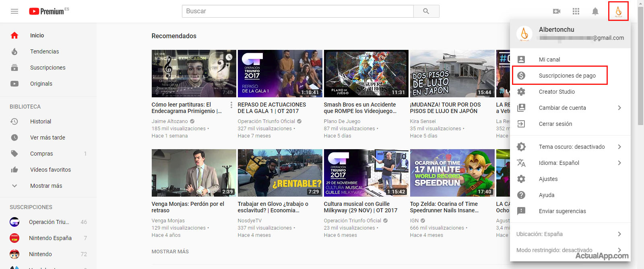The width and height of the screenshot is (644, 269).
Task: Select Suscripciones de pago menu entry
Action: click(570, 76)
